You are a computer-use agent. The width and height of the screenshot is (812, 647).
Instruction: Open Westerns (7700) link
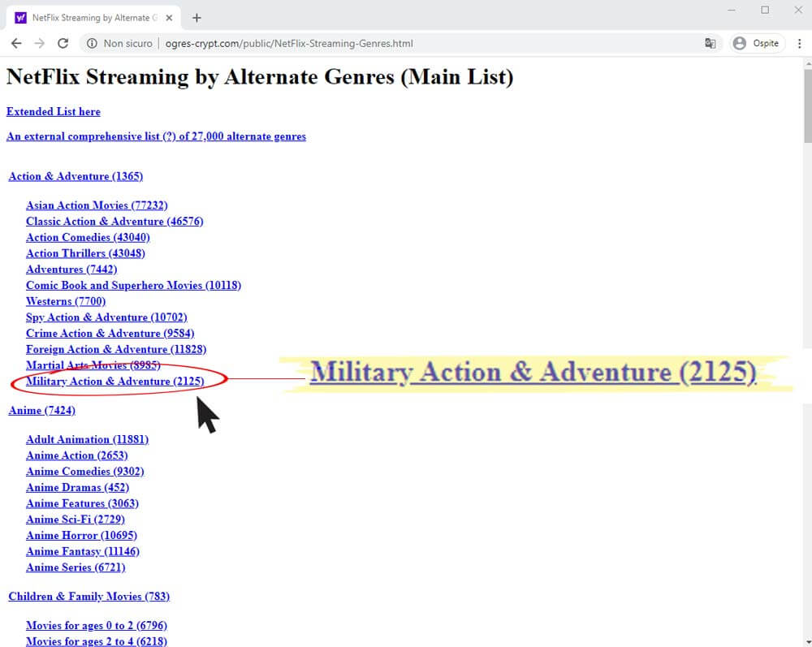point(66,302)
